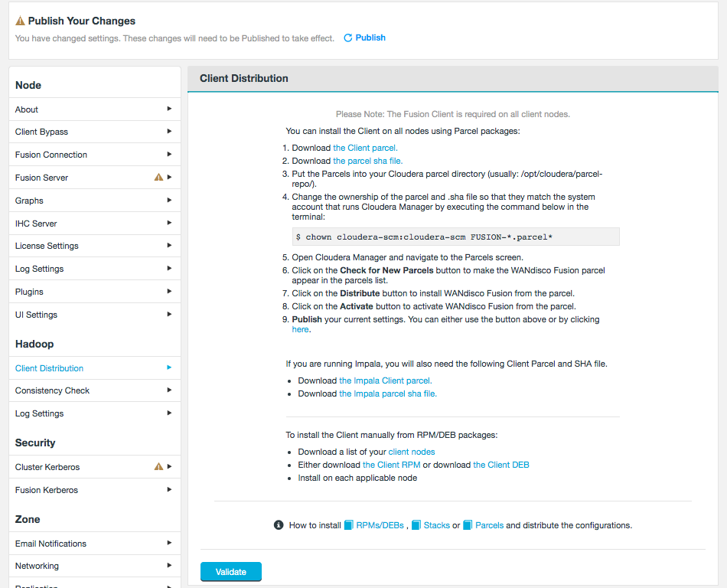727x588 pixels.
Task: Click the Publish link at top
Action: tap(370, 38)
